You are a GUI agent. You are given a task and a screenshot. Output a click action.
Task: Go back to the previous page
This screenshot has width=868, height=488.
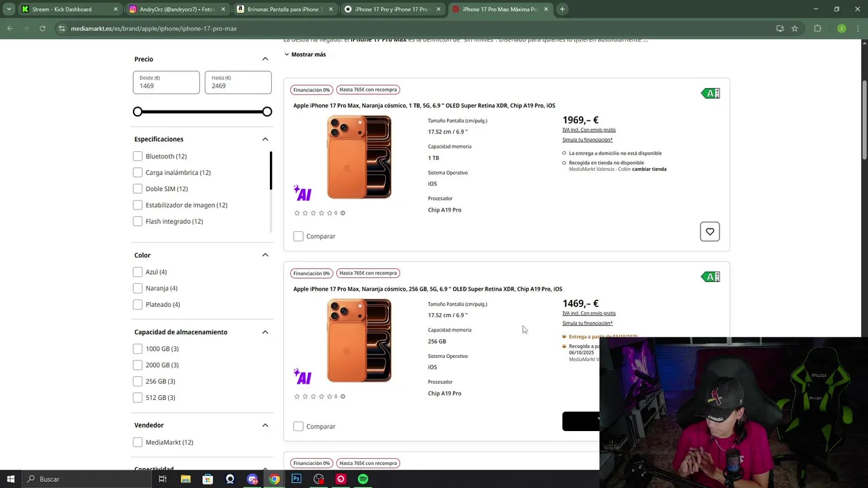[9, 28]
